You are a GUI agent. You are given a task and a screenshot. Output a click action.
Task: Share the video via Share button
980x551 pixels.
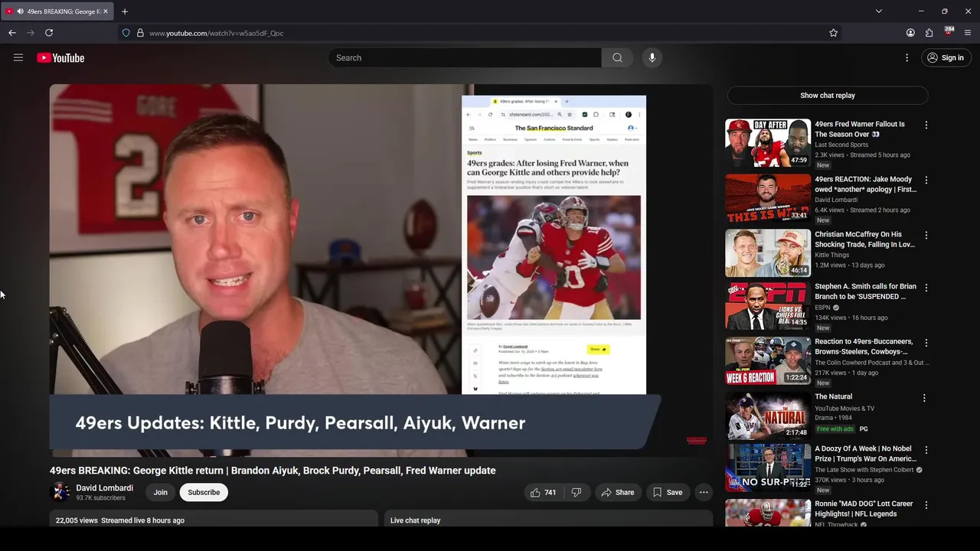617,493
